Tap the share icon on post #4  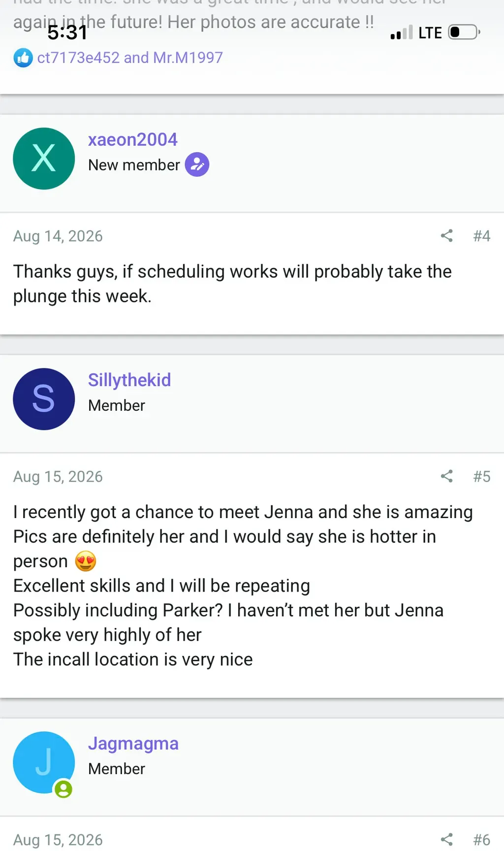[x=446, y=236]
